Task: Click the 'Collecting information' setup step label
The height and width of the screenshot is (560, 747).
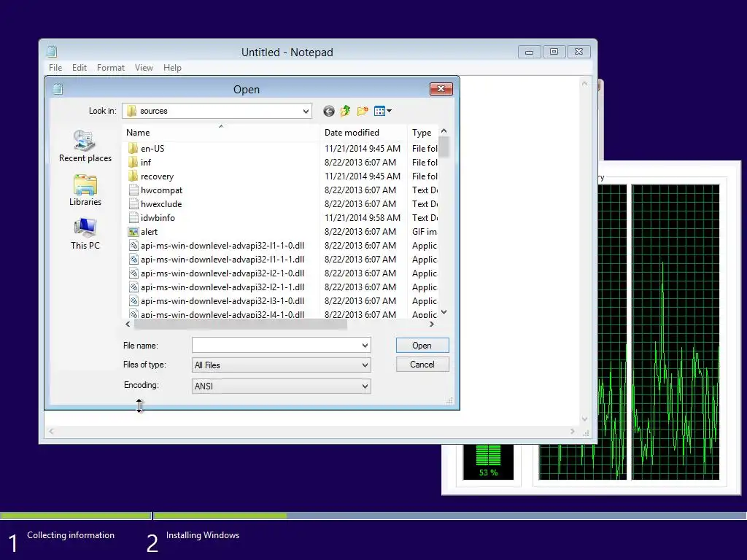Action: pyautogui.click(x=71, y=535)
